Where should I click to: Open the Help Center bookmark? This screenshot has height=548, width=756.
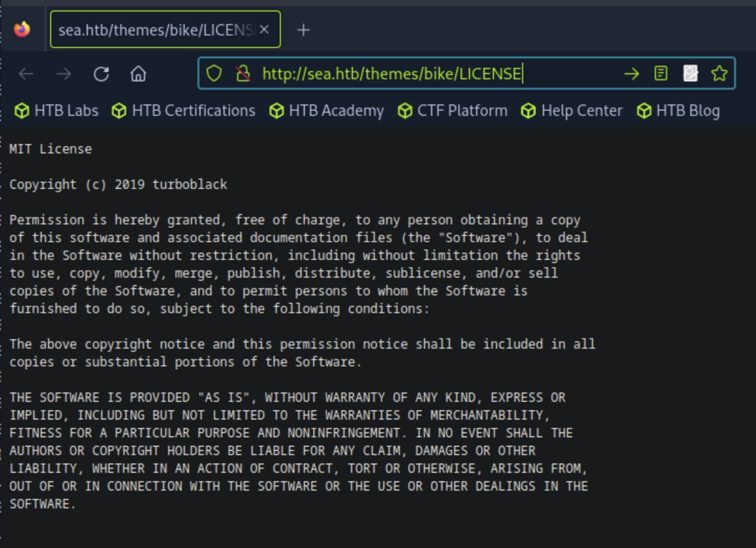tap(572, 111)
